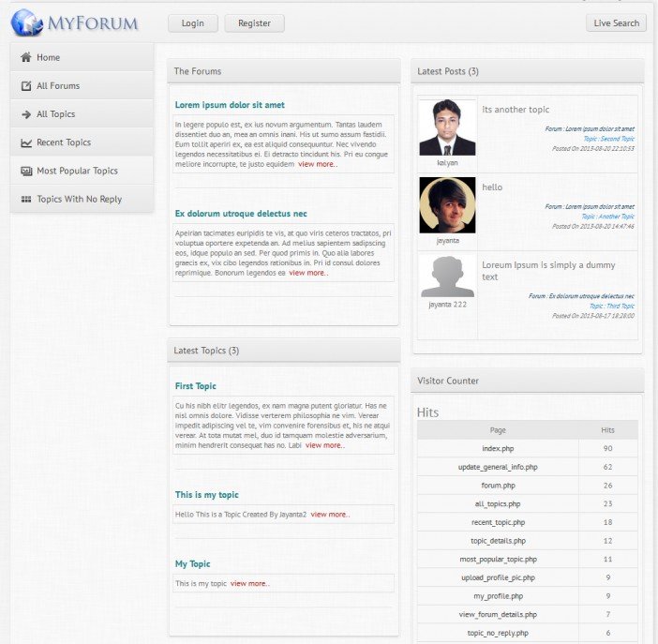Click jayanta 222 default avatar silhouette
This screenshot has height=644, width=658.
[447, 277]
